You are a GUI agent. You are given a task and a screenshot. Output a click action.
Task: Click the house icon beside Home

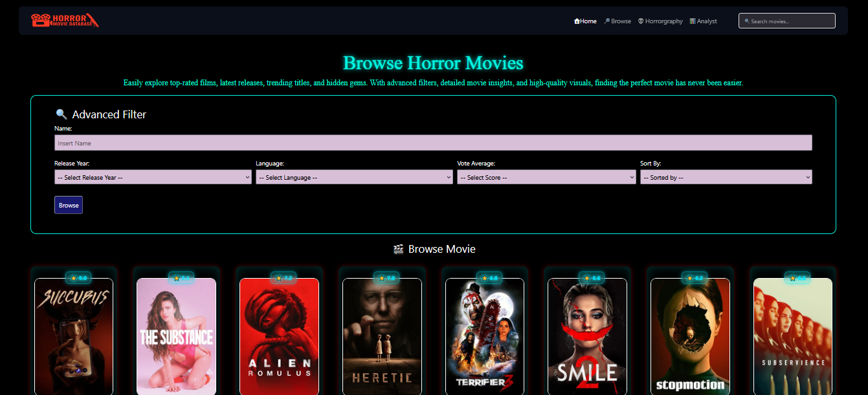tap(577, 21)
